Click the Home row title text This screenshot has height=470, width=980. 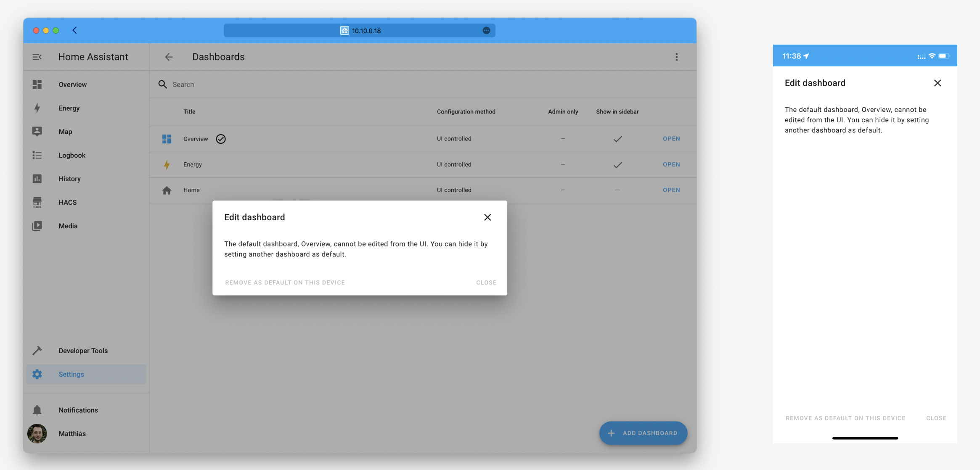pos(191,190)
